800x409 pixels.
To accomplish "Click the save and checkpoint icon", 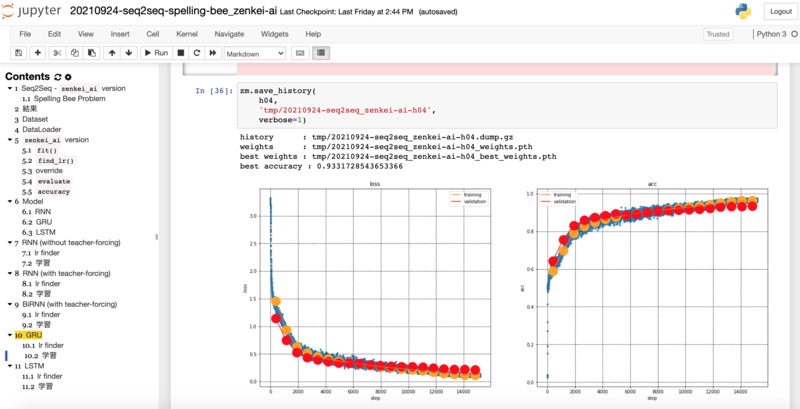I will pyautogui.click(x=19, y=52).
